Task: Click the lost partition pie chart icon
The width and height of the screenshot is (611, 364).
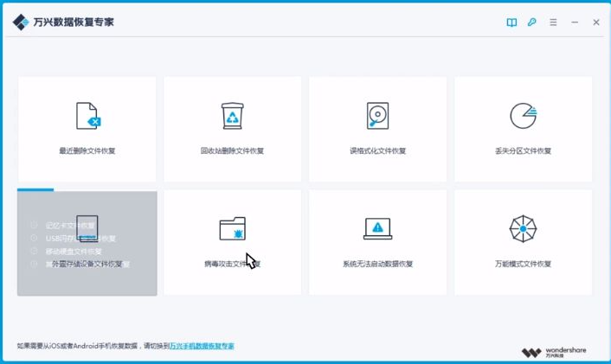Action: click(523, 115)
